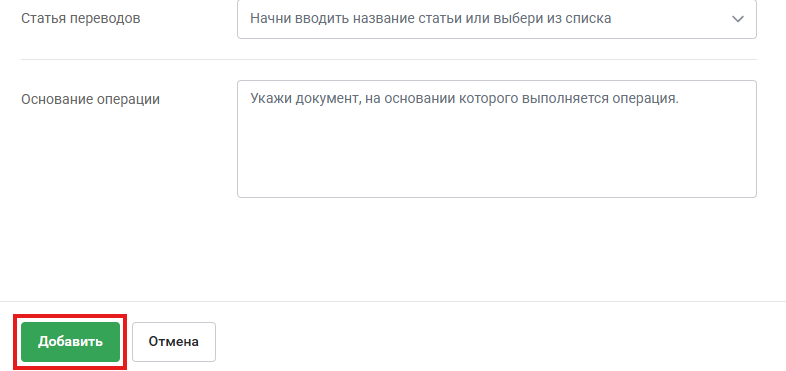The width and height of the screenshot is (786, 371).
Task: Cancel the operation using the Отмена button
Action: pyautogui.click(x=174, y=342)
